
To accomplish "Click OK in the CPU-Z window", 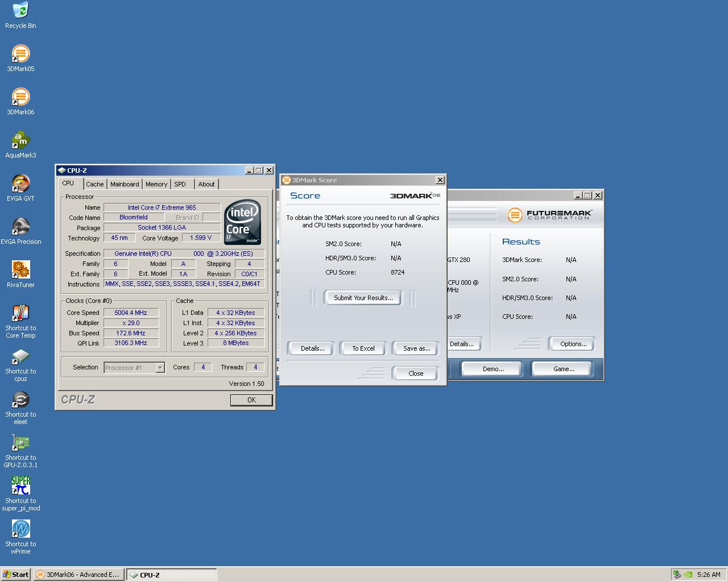I will click(x=251, y=400).
